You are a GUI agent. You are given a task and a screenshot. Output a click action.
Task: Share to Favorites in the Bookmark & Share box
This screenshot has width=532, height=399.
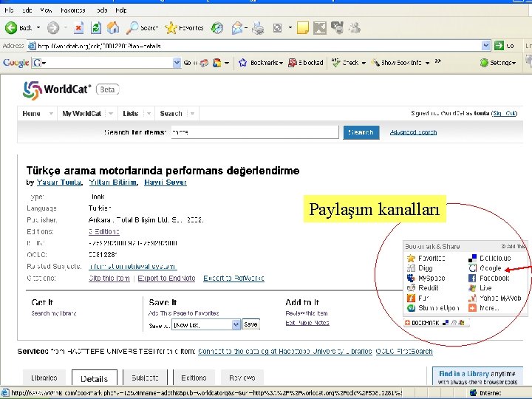point(426,258)
